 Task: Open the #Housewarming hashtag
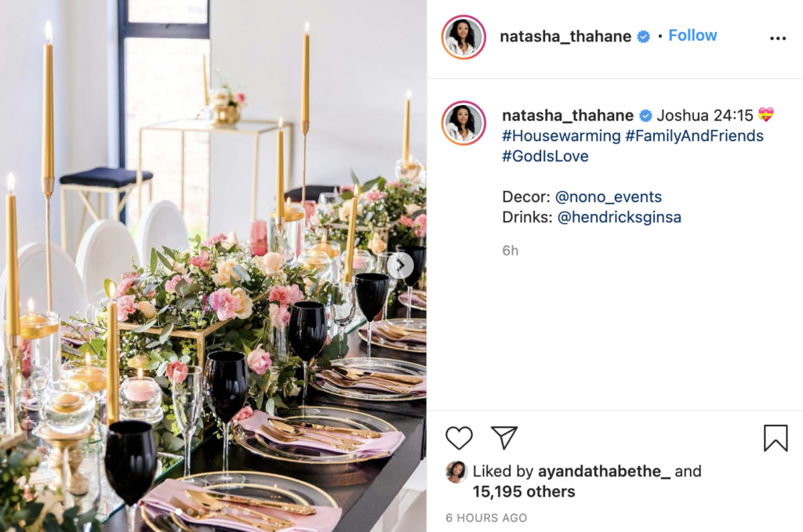tap(561, 136)
